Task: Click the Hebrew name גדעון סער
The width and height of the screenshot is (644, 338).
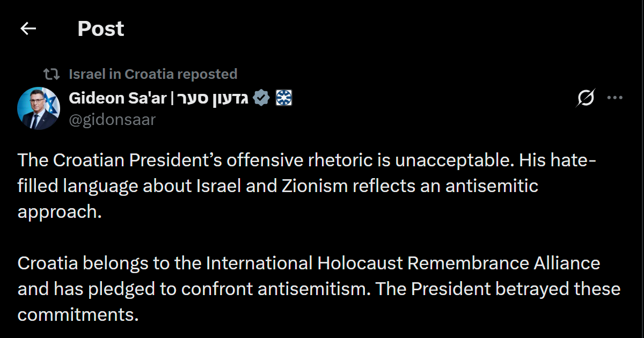Action: (x=211, y=98)
